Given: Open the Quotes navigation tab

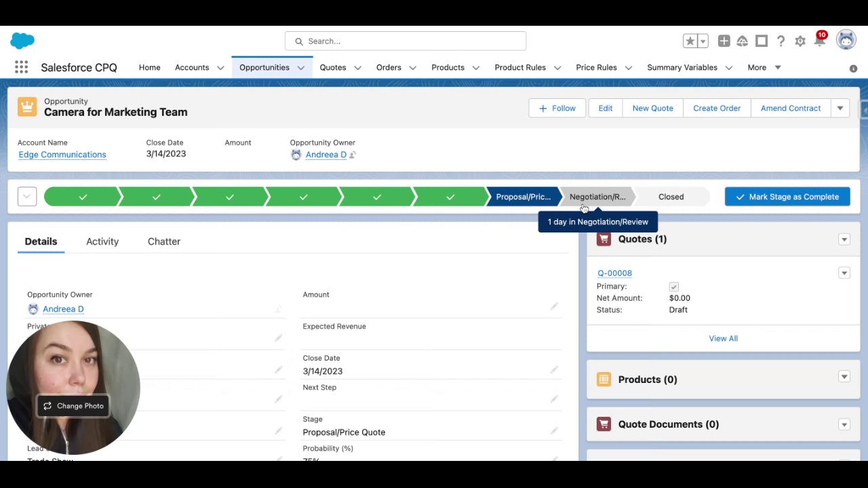Looking at the screenshot, I should coord(333,68).
